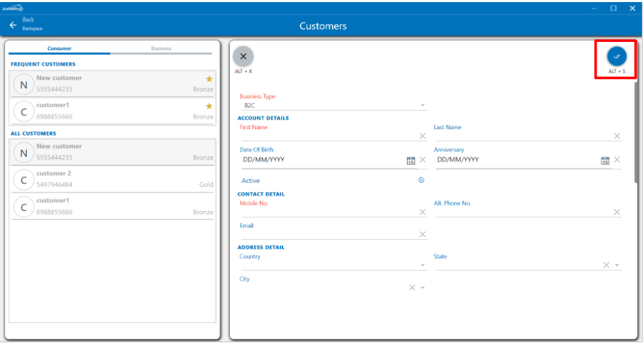This screenshot has width=644, height=345.
Task: Clear the Email field
Action: coord(422,234)
